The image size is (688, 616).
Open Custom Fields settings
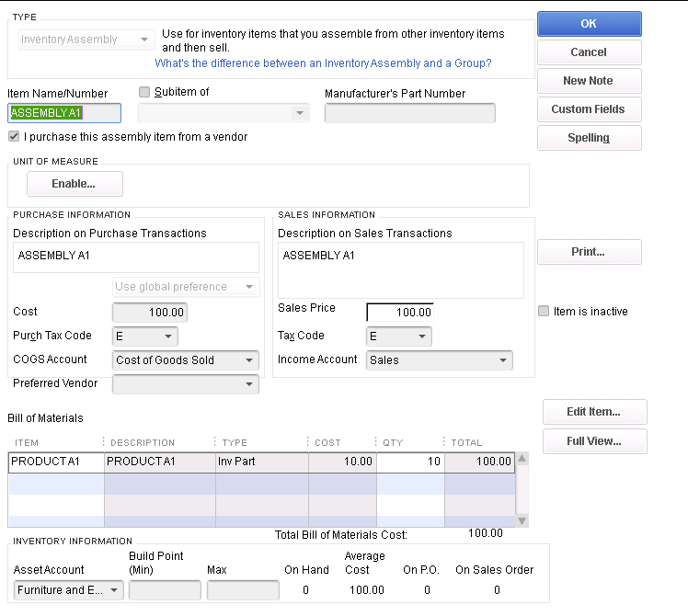pos(589,109)
